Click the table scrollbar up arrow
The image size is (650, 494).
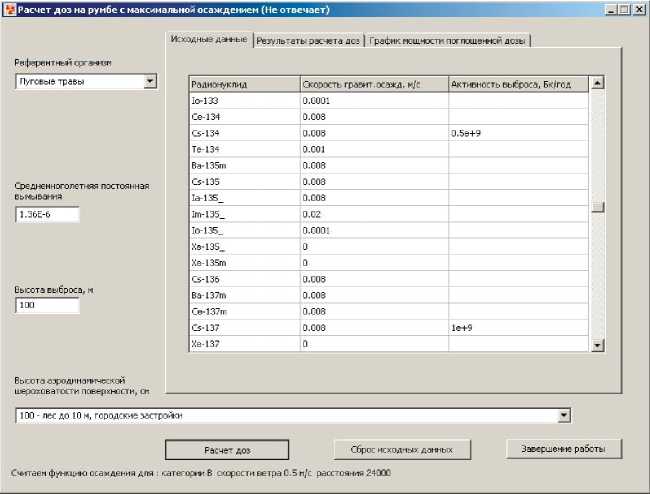click(x=597, y=84)
